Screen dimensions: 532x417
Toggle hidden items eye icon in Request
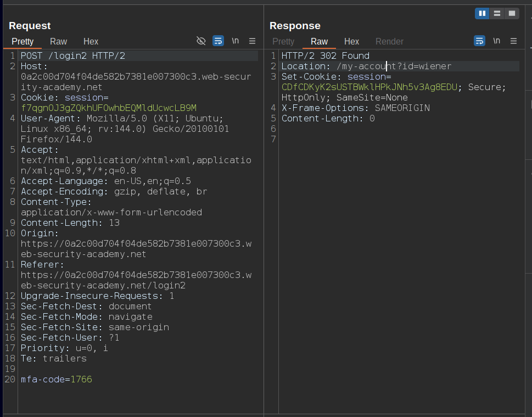click(201, 41)
